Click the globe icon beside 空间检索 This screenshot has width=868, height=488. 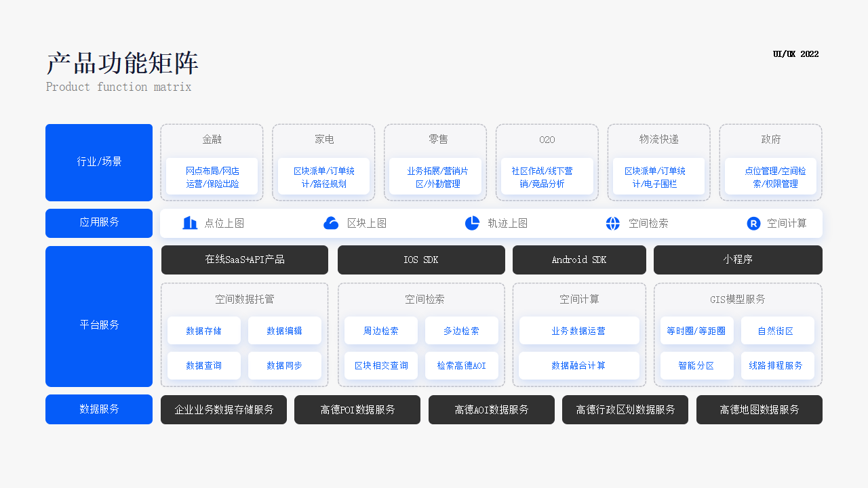(613, 223)
